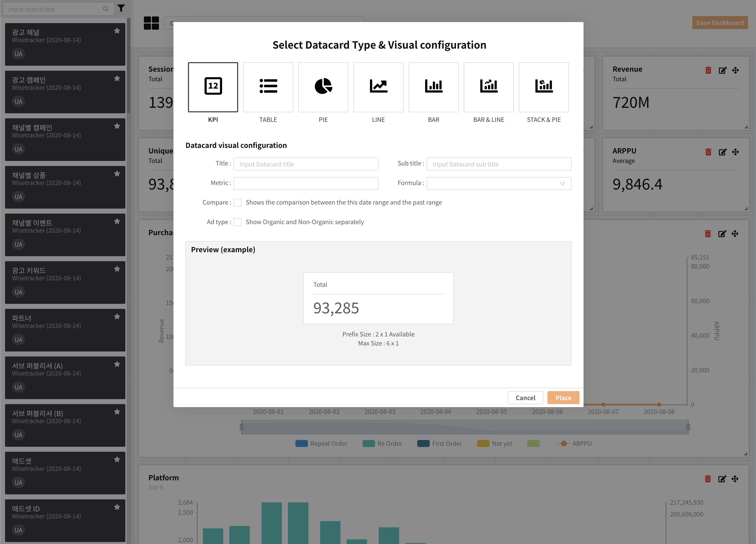756x544 pixels.
Task: Select the KPI datacard type
Action: coord(213,87)
